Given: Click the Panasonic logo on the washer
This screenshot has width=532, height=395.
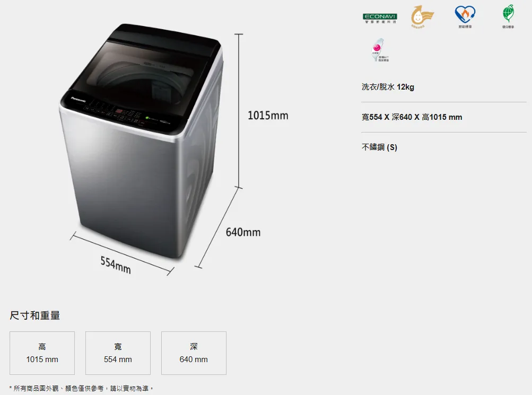Looking at the screenshot, I should click(x=79, y=100).
